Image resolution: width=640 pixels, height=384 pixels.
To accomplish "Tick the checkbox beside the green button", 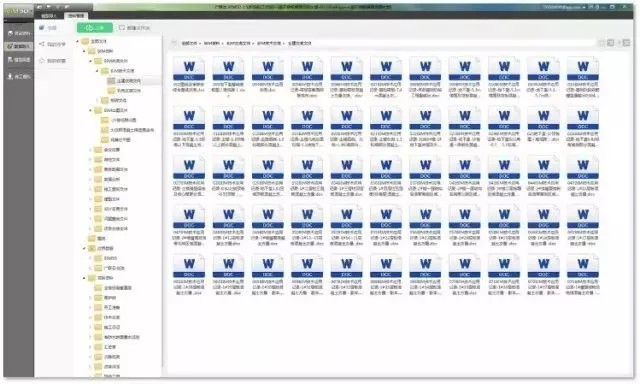I will [122, 28].
